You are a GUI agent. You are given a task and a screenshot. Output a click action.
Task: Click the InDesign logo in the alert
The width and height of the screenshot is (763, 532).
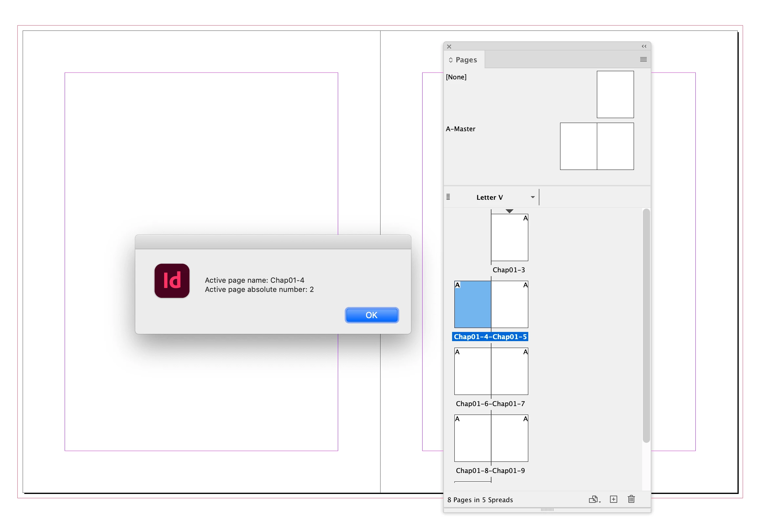pos(172,281)
